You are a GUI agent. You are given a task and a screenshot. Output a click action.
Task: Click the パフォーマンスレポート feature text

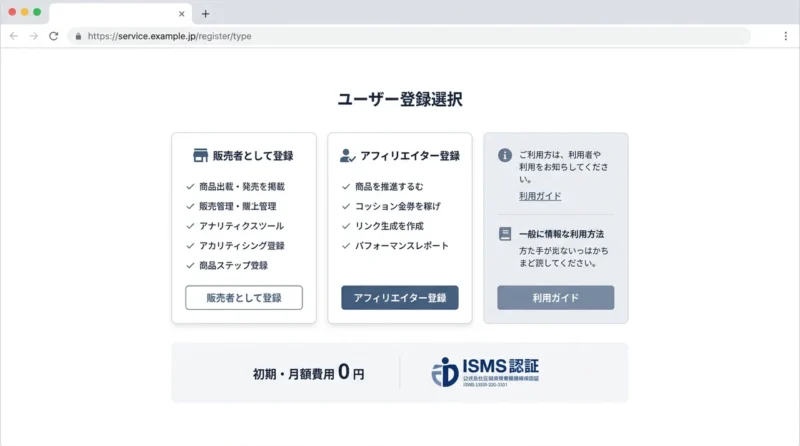click(x=402, y=245)
